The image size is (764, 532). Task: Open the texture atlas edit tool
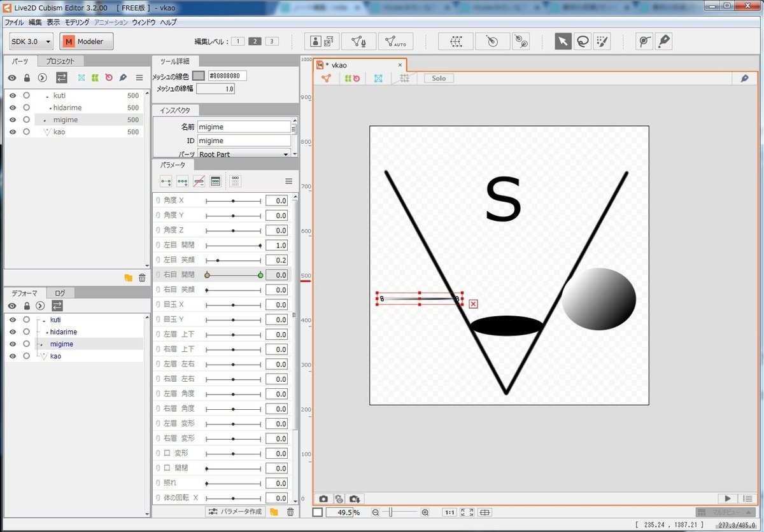coord(322,41)
